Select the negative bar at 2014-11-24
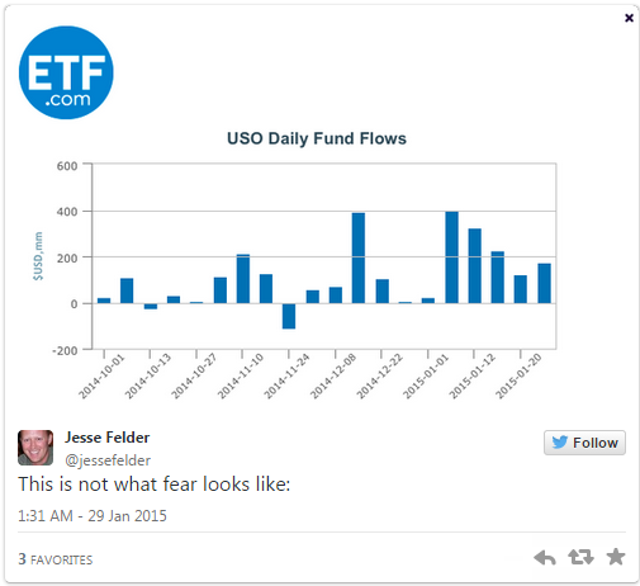Screen dimensions: 640x586 pos(289,316)
